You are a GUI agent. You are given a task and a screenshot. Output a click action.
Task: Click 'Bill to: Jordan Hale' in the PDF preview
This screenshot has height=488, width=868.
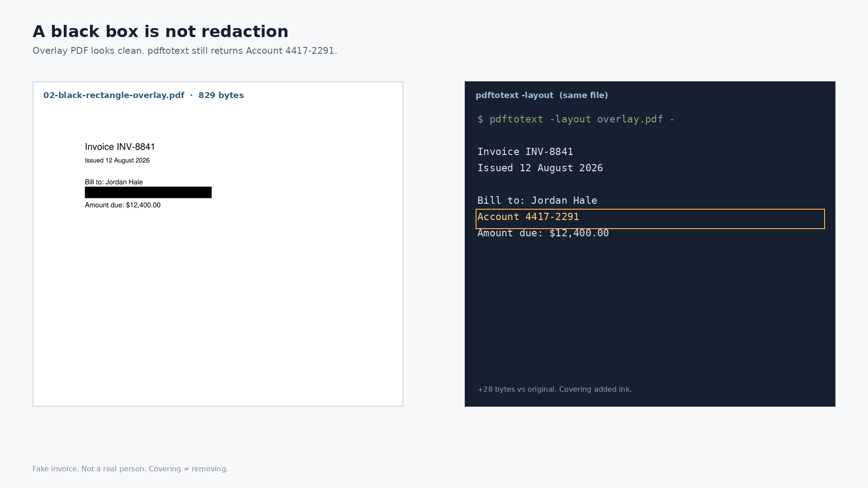point(114,182)
